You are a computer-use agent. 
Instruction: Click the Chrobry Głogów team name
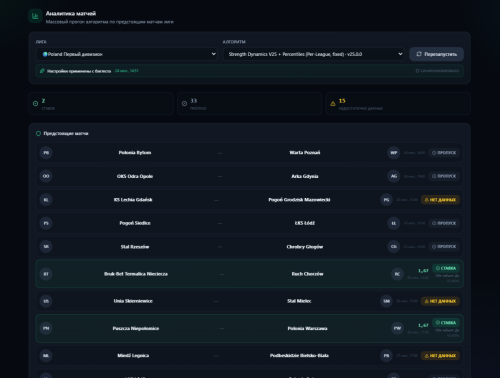click(305, 247)
